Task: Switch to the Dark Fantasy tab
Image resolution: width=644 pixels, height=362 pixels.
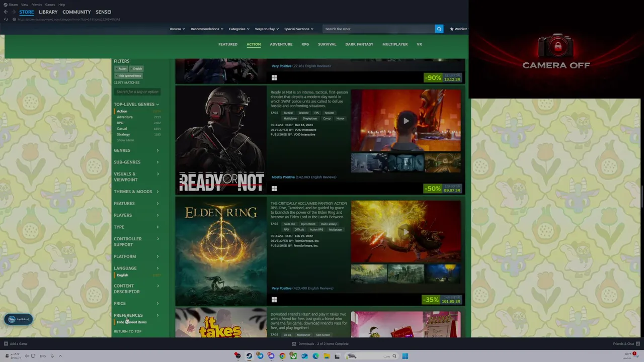Action: [359, 44]
